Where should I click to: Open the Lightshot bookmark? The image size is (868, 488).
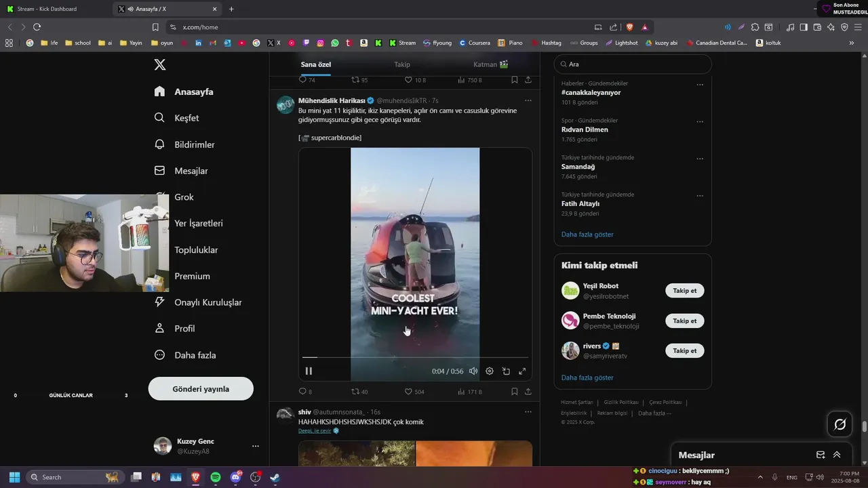pos(621,43)
